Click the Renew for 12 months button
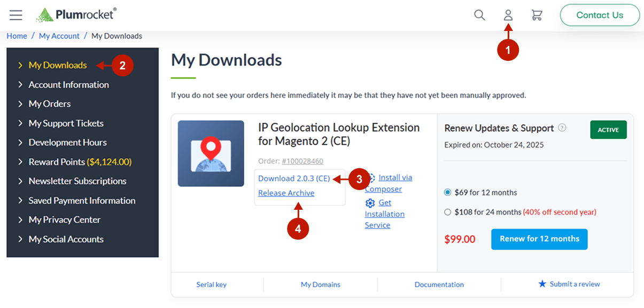The width and height of the screenshot is (644, 308). 539,239
